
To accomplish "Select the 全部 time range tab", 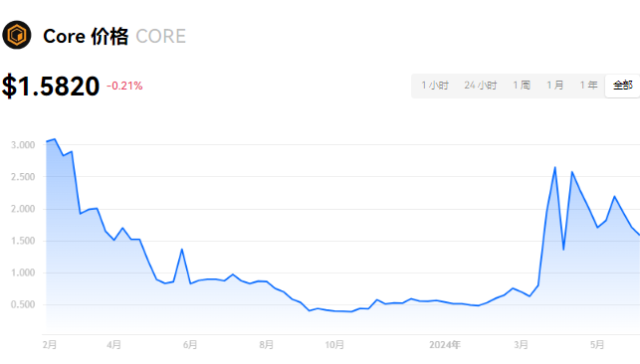I will click(x=622, y=86).
